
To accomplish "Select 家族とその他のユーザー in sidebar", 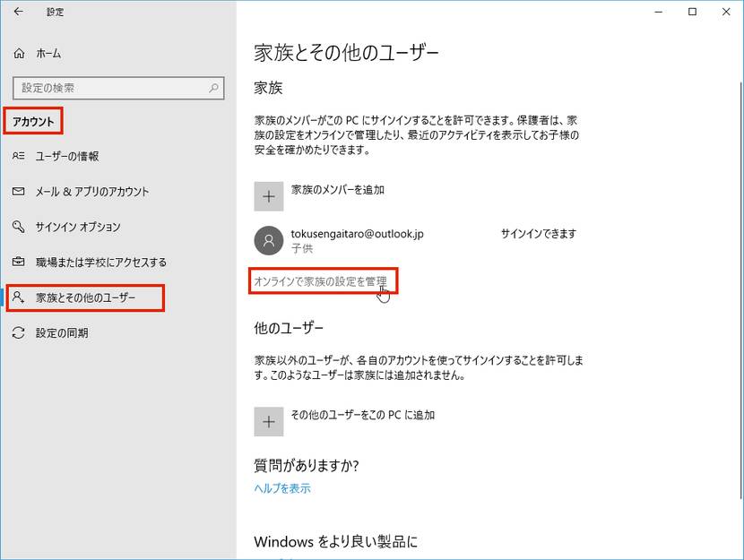I will click(x=86, y=297).
